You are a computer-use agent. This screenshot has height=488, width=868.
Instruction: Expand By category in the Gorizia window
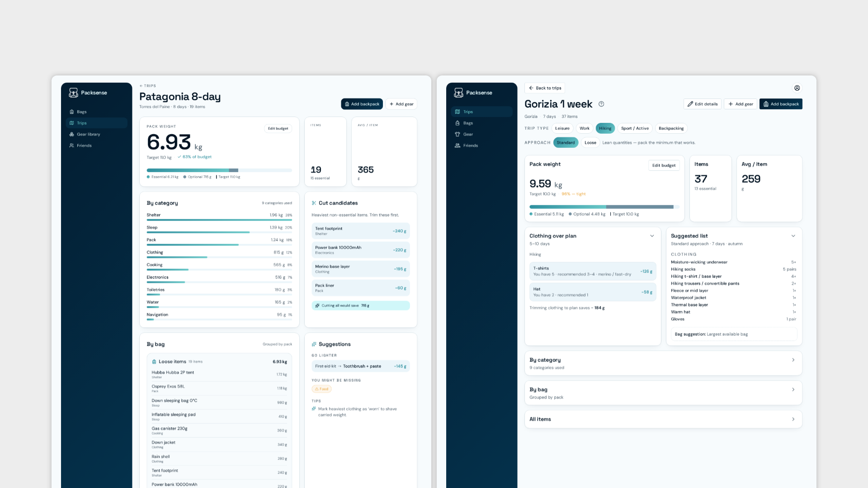click(x=663, y=363)
